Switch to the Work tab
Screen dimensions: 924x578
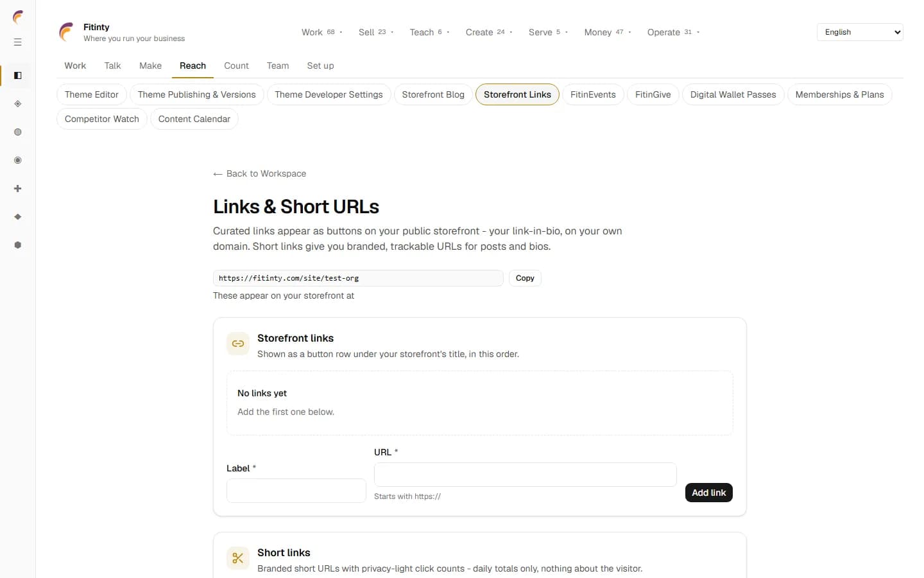coord(75,66)
